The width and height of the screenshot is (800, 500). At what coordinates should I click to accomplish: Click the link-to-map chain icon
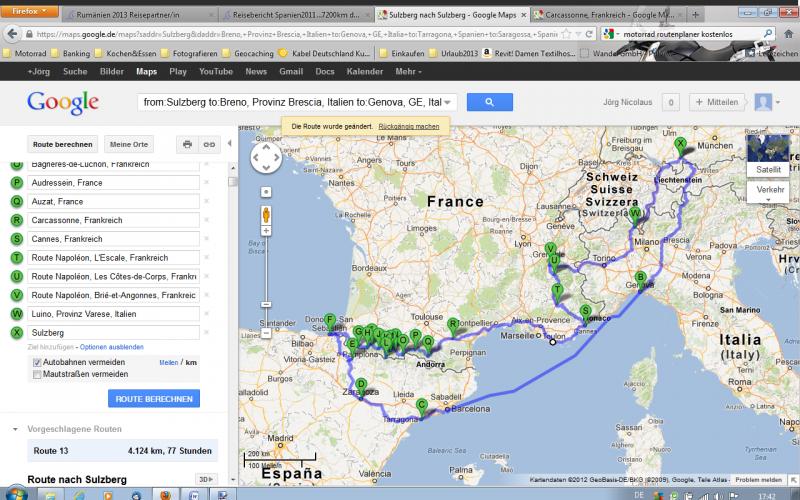(x=209, y=144)
